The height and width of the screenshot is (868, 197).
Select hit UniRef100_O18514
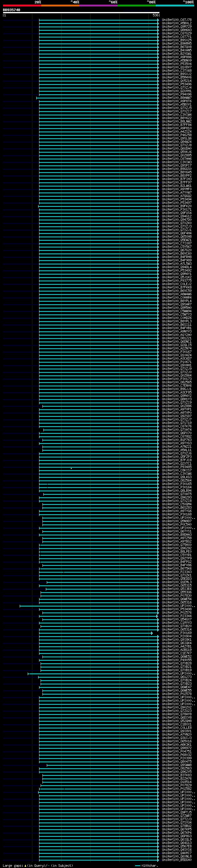click(x=176, y=782)
